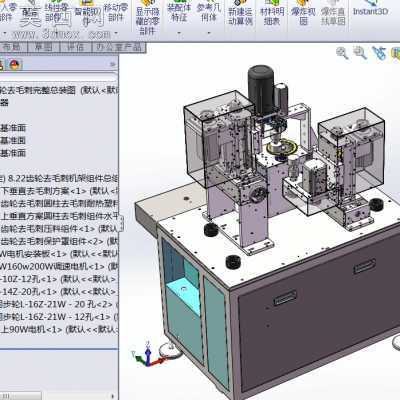Screen dimensions: 400x400
Task: Select the Move Component (移动零部件) tool
Action: [x=115, y=12]
